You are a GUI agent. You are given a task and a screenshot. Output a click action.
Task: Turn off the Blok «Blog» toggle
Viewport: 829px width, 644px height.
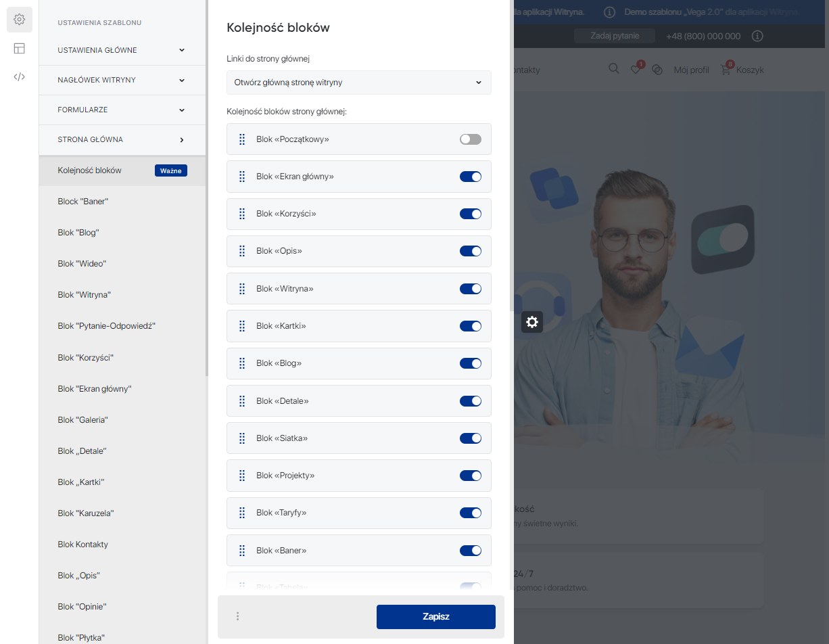[x=471, y=363]
